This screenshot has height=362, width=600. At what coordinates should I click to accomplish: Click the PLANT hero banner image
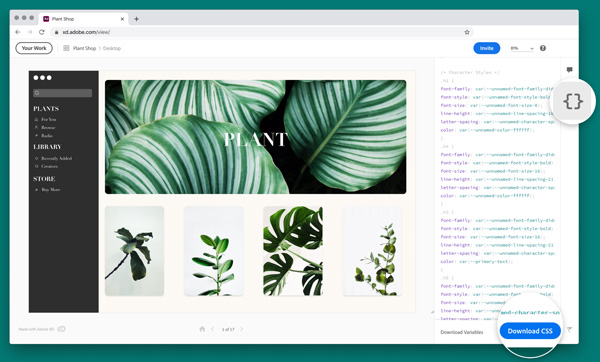pos(256,137)
